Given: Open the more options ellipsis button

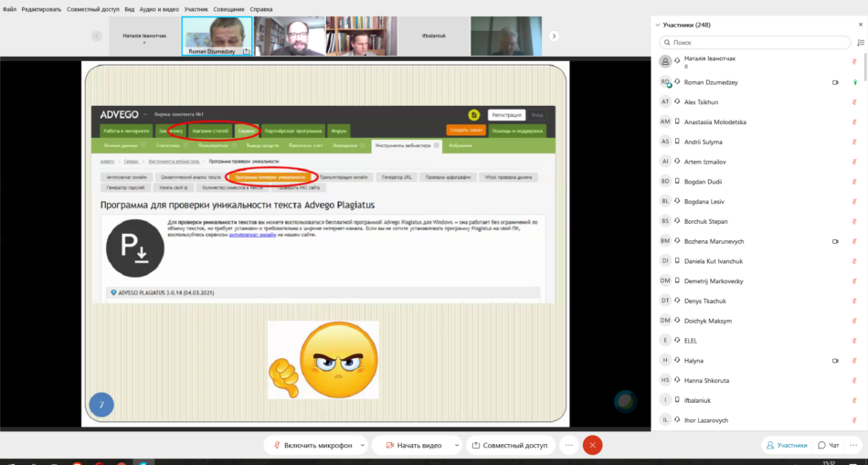Looking at the screenshot, I should click(569, 445).
